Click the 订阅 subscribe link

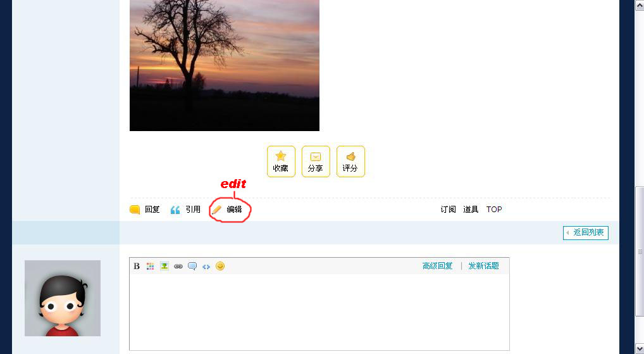(x=448, y=210)
